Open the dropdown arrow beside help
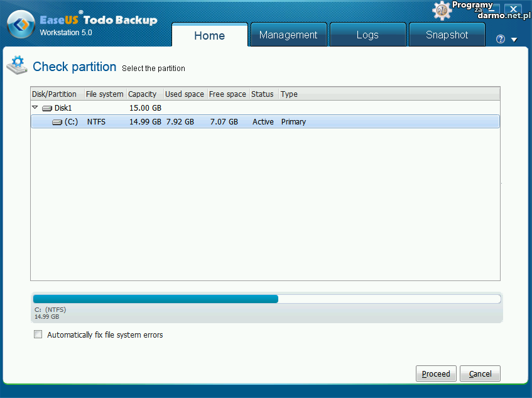Image resolution: width=532 pixels, height=398 pixels. point(514,40)
